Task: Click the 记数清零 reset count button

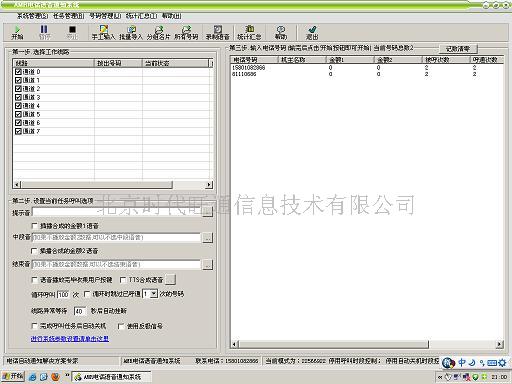Action: (x=458, y=49)
